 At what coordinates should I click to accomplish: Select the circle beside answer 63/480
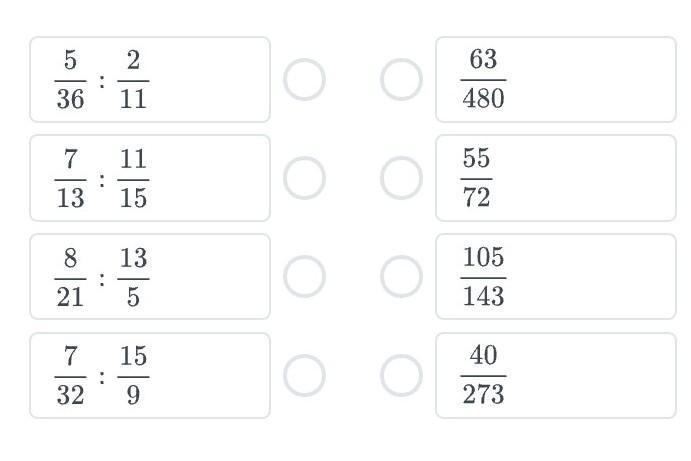tap(401, 80)
